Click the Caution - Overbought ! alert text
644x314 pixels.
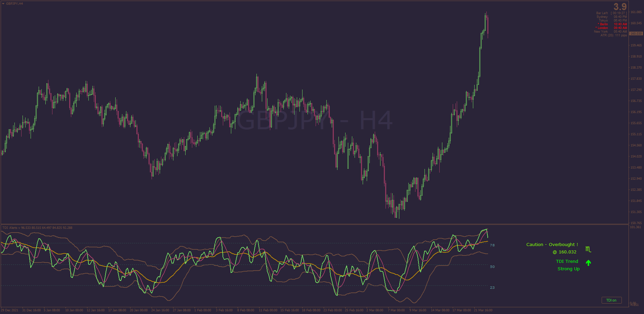552,245
